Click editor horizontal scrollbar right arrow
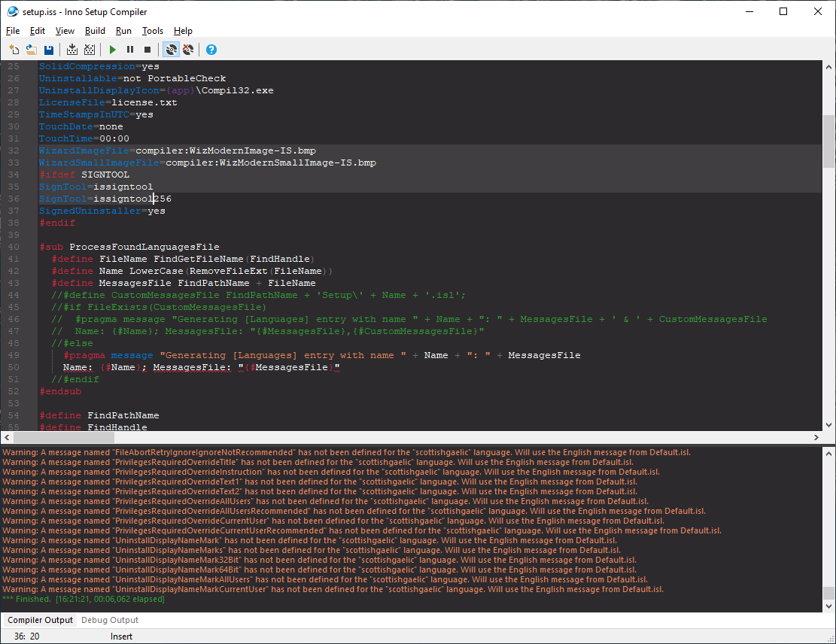836x644 pixels. click(x=816, y=438)
